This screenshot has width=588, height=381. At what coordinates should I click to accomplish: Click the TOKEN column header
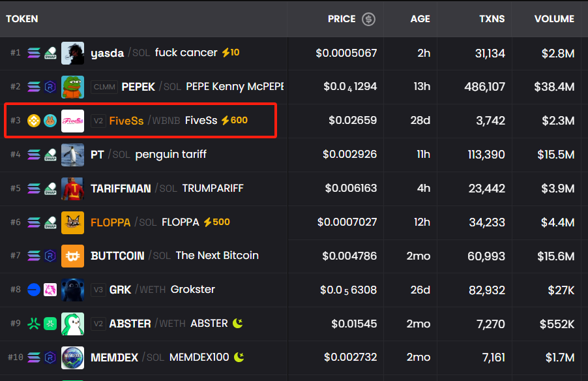pos(22,19)
